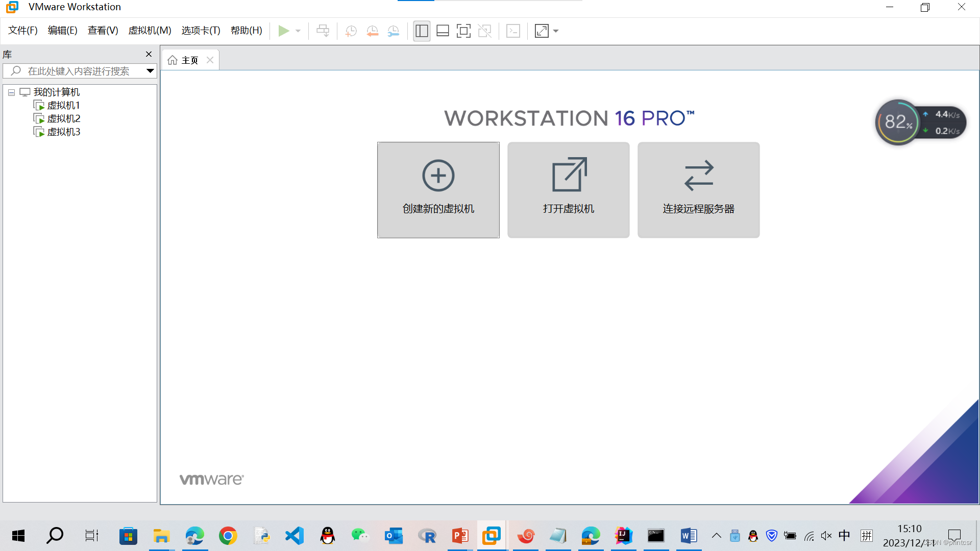Open the snapshot manager icon

393,31
